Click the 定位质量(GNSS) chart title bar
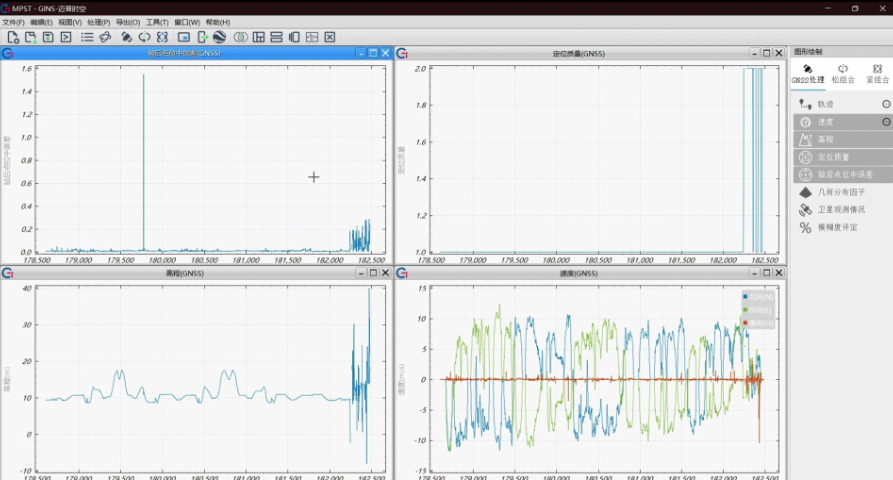 (x=578, y=53)
